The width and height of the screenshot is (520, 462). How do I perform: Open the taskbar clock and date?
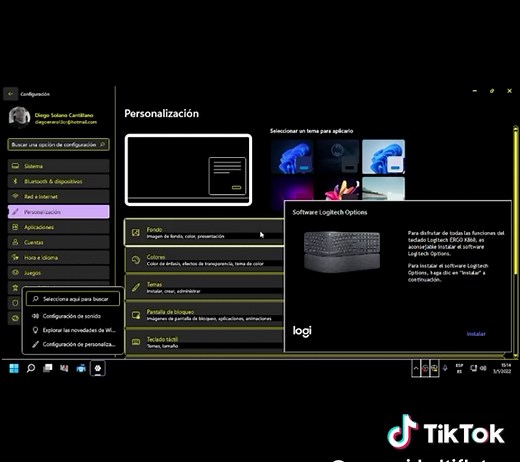click(x=502, y=368)
